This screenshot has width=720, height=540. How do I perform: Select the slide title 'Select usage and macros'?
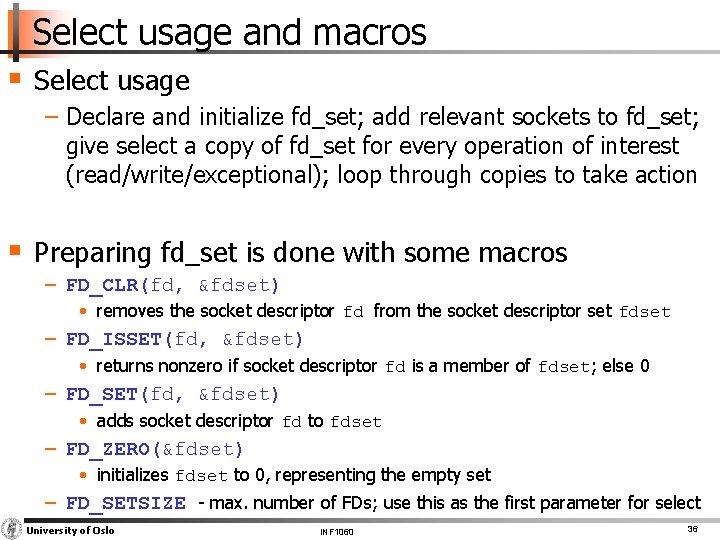(229, 33)
